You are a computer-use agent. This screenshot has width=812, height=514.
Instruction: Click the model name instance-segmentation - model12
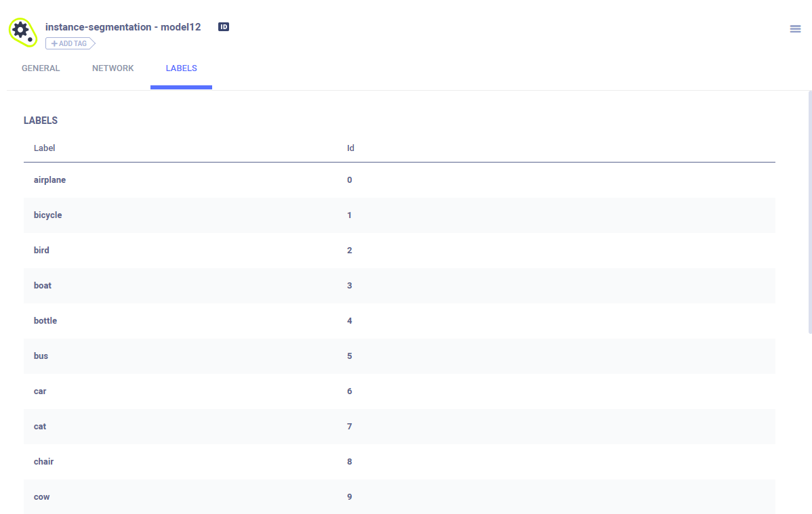pyautogui.click(x=123, y=27)
